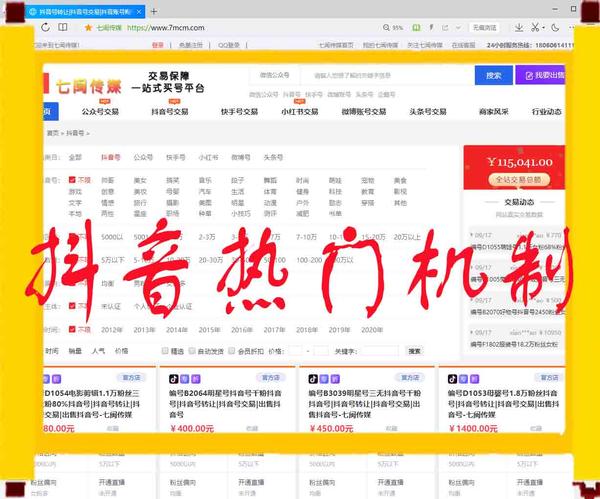The image size is (600, 499).
Task: Click the orange favorite star icon
Action: pyautogui.click(x=88, y=28)
